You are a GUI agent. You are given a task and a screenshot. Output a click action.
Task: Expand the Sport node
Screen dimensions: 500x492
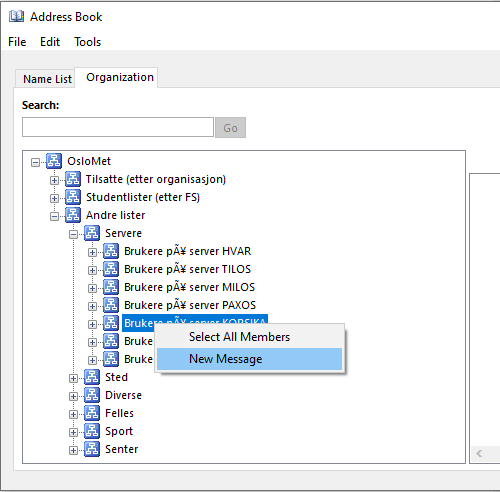(73, 433)
